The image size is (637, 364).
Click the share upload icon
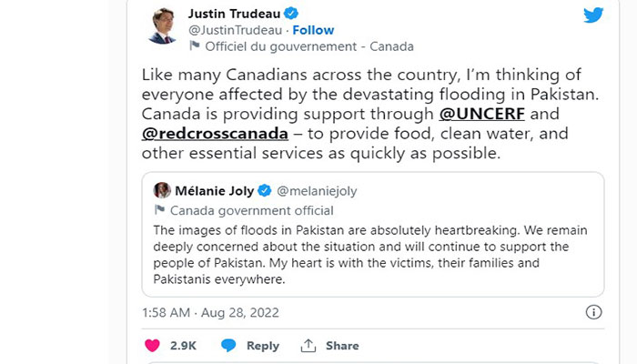click(x=308, y=346)
